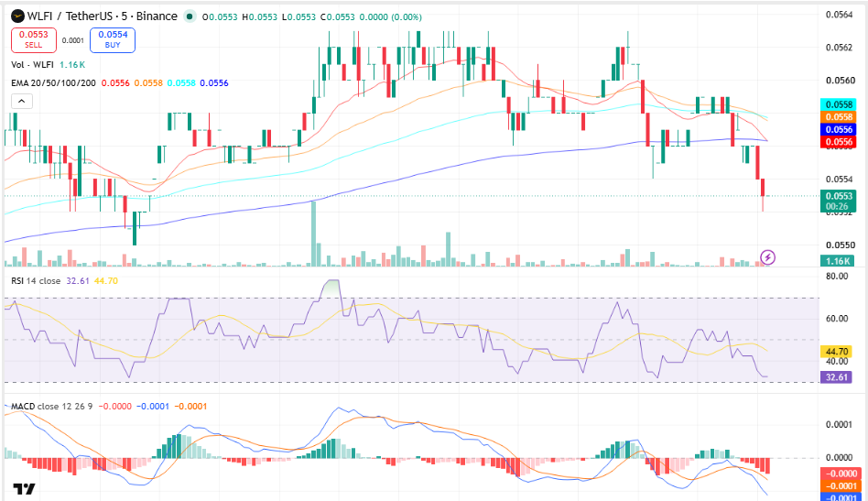Click the red 0.0556 price scale label

838,142
